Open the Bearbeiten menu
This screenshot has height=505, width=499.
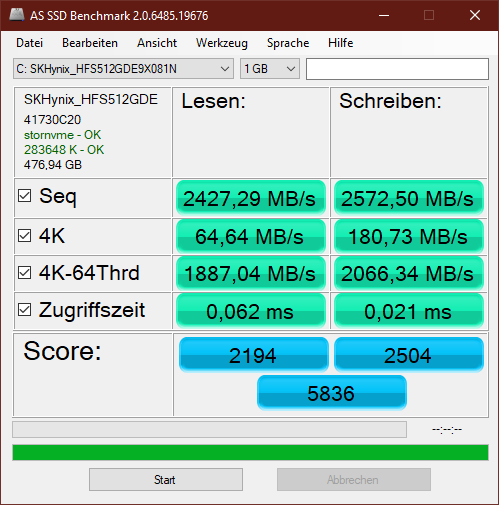tap(90, 43)
